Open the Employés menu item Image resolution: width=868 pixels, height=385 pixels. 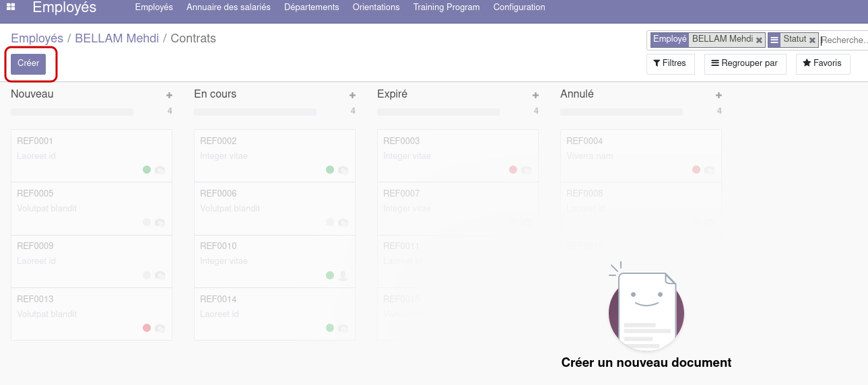pos(154,7)
